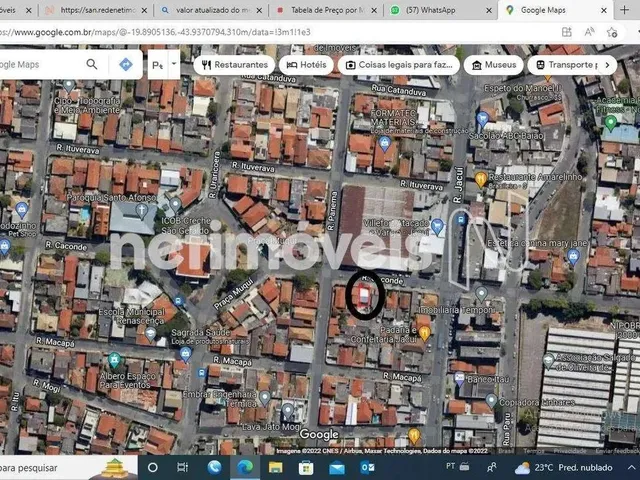The height and width of the screenshot is (480, 640).
Task: Open Microsoft Edge from the taskbar
Action: coord(245,467)
